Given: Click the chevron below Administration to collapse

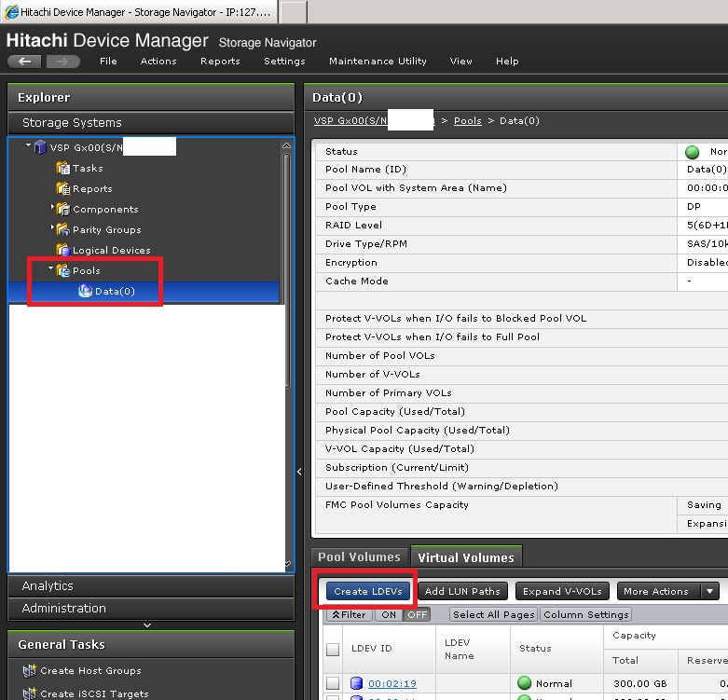Looking at the screenshot, I should pos(147,625).
